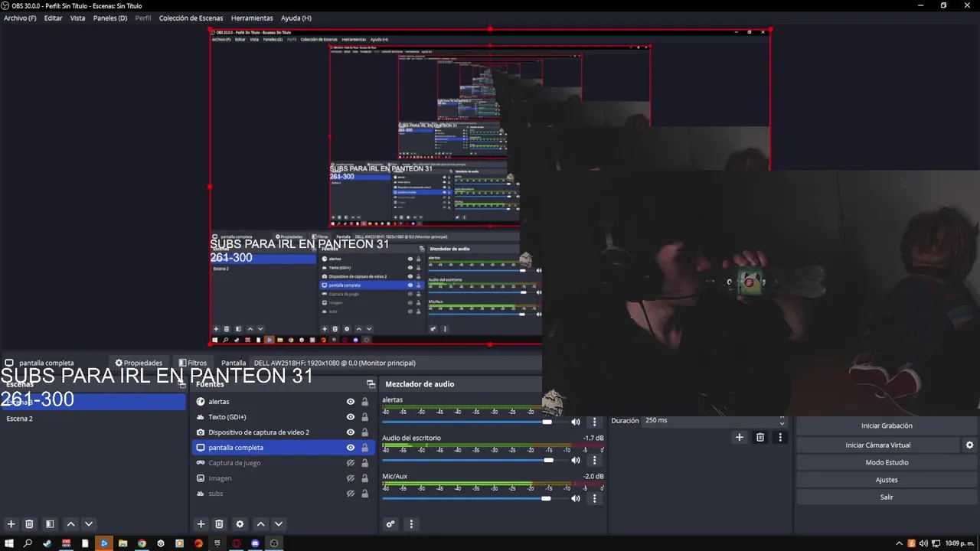Image resolution: width=980 pixels, height=551 pixels.
Task: Lock the alertas source
Action: point(364,402)
